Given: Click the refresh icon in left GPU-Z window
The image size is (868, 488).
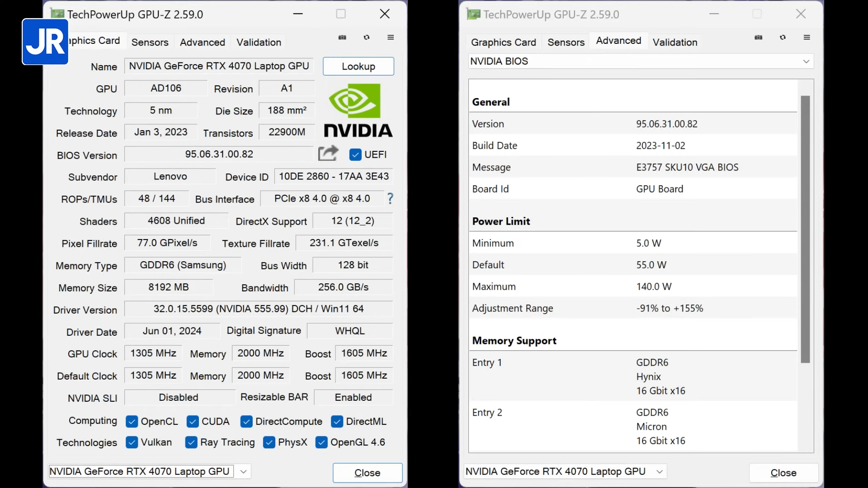Looking at the screenshot, I should (367, 38).
